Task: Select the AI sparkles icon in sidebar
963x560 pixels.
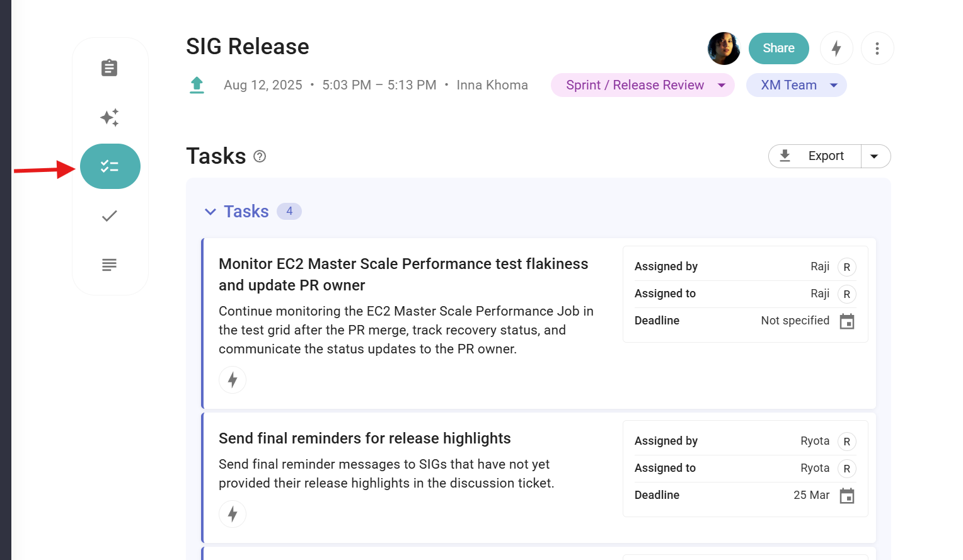Action: pyautogui.click(x=110, y=117)
